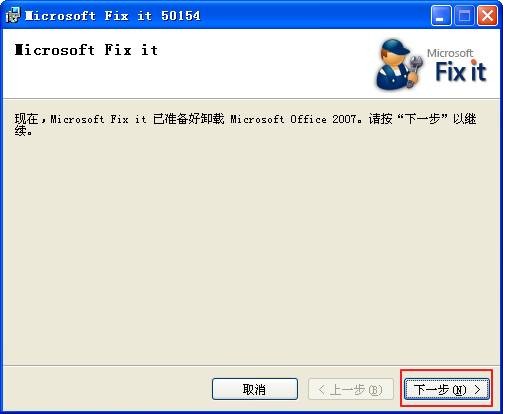Click the greyed-out 上一步(B) button
Image resolution: width=505 pixels, height=414 pixels.
click(351, 389)
